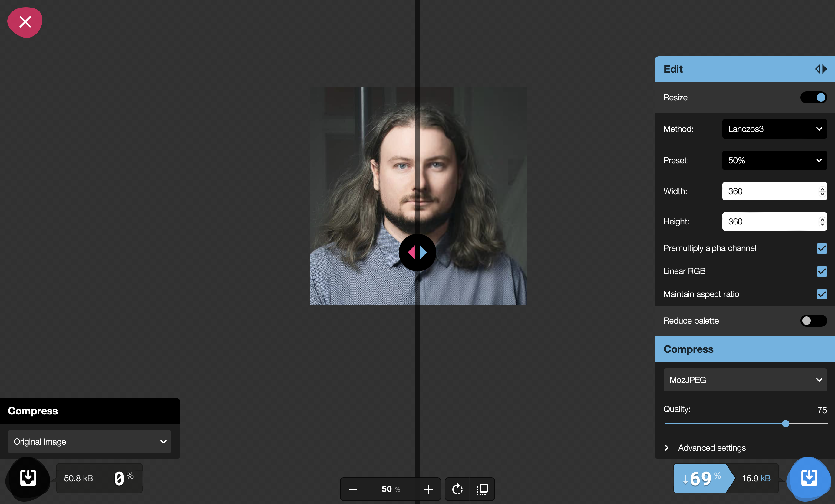Click the copy-to-other-side arrows in the Edit header
Image resolution: width=835 pixels, height=504 pixels.
click(x=821, y=69)
